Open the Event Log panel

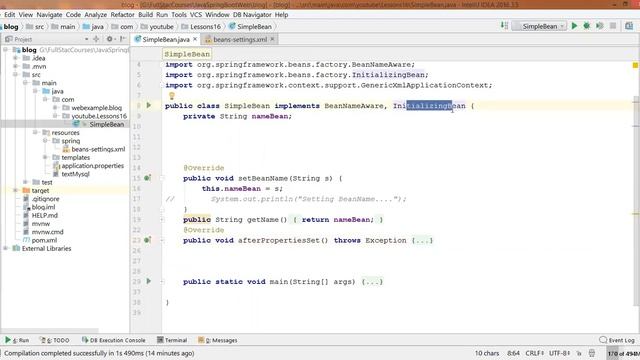pyautogui.click(x=617, y=340)
